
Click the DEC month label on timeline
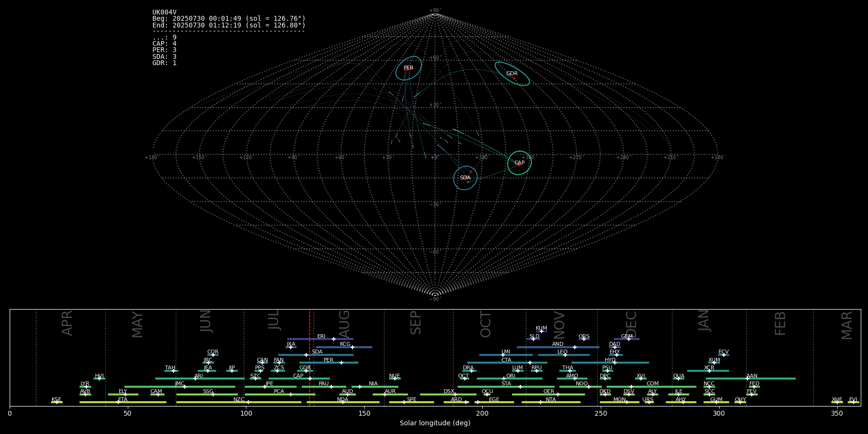click(x=631, y=324)
